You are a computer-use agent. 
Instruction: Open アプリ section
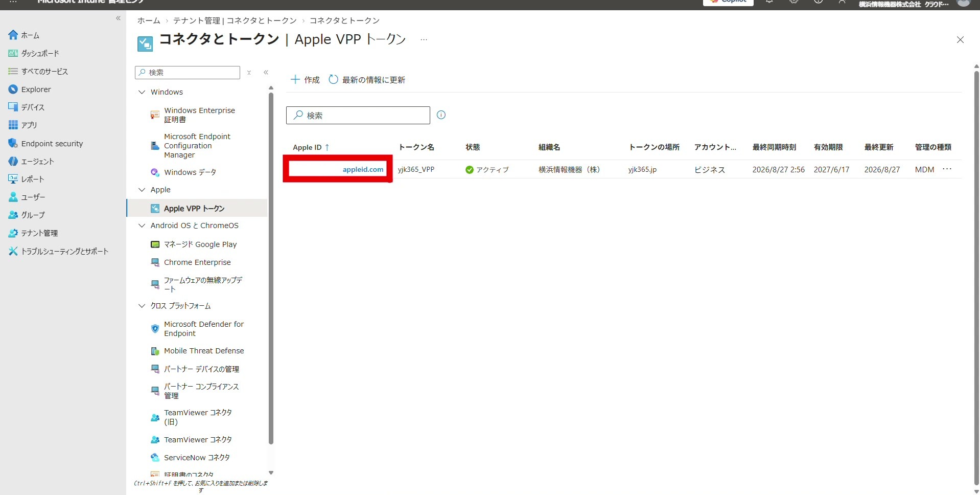23,125
